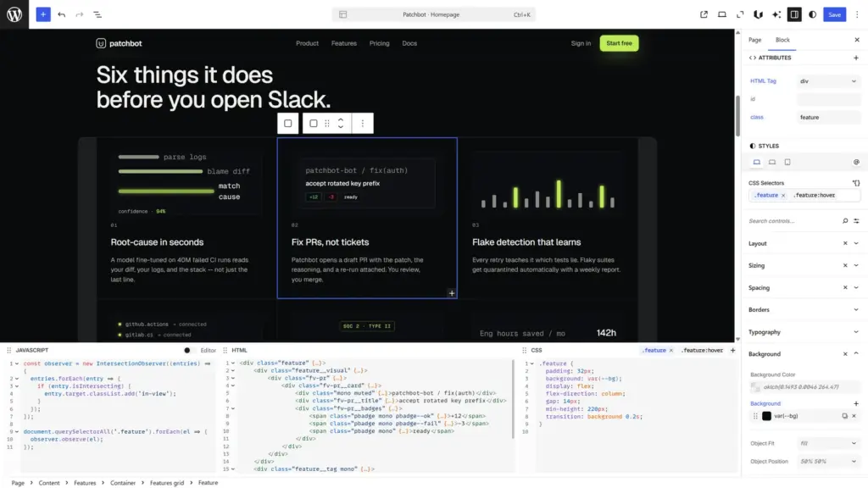Open the Object Position dropdown
Screen dimensions: 868x488
click(828, 462)
